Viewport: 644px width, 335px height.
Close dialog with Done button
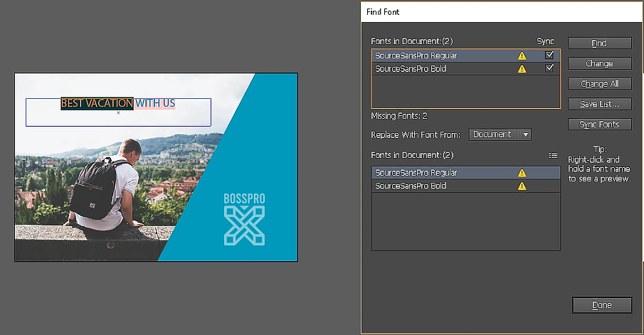(601, 305)
